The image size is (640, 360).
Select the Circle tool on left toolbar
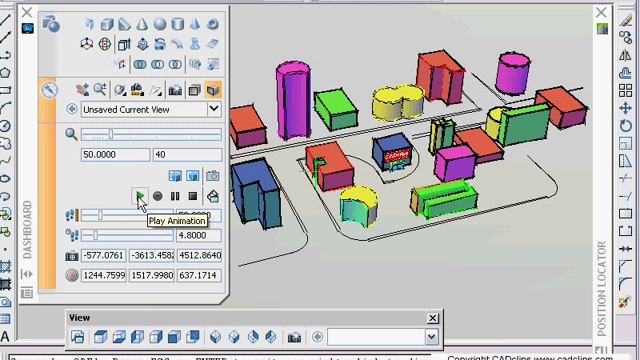click(x=5, y=126)
